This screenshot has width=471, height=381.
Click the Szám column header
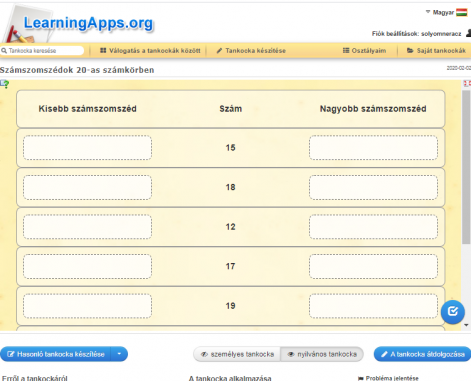point(231,109)
